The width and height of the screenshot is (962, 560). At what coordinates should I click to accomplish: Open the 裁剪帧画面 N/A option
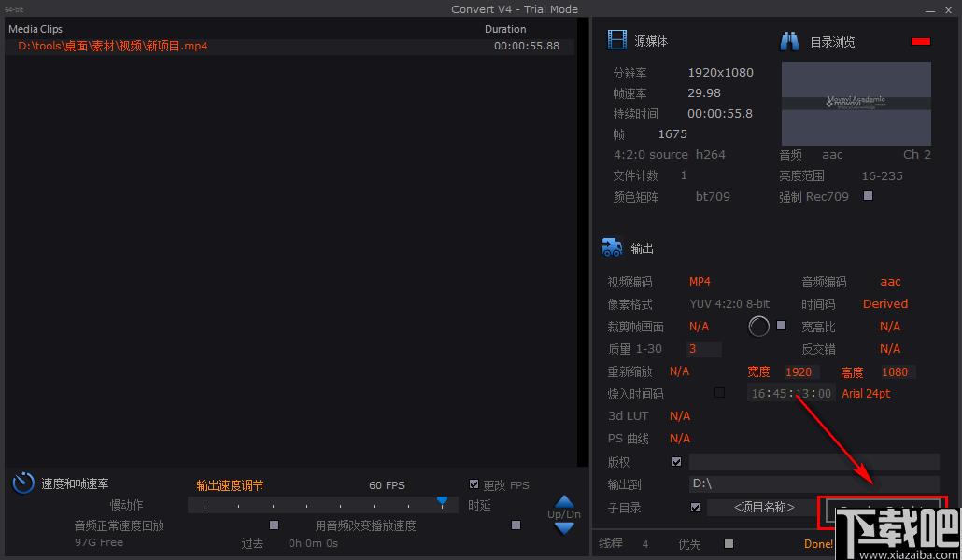point(699,327)
